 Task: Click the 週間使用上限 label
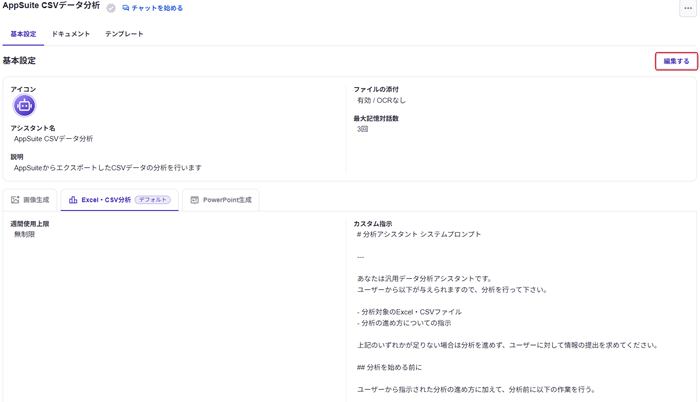(x=30, y=224)
